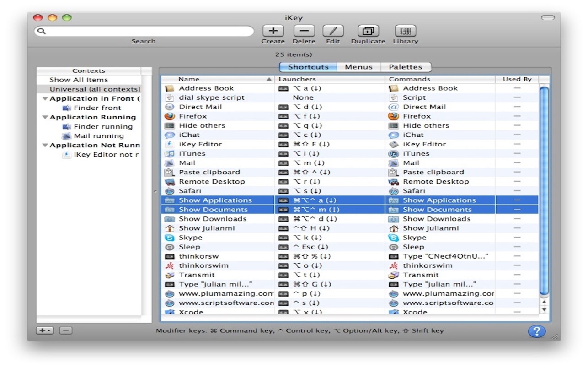The width and height of the screenshot is (588, 368).
Task: Select the Mail running context
Action: pos(98,136)
